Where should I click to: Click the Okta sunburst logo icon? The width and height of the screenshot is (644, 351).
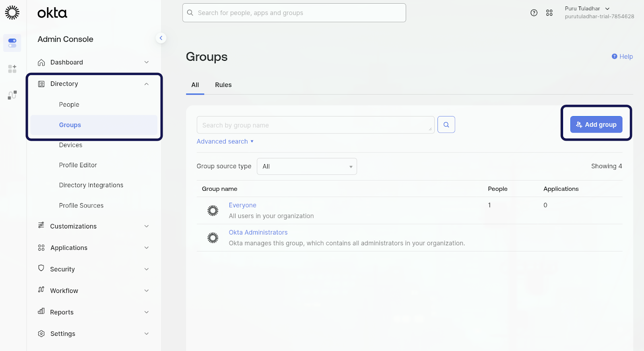[12, 12]
